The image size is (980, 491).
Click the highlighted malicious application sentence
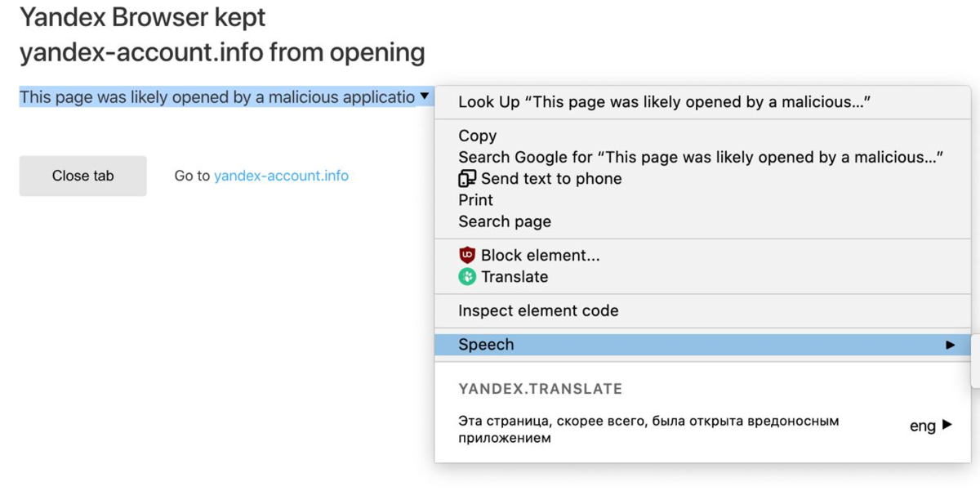[x=217, y=97]
